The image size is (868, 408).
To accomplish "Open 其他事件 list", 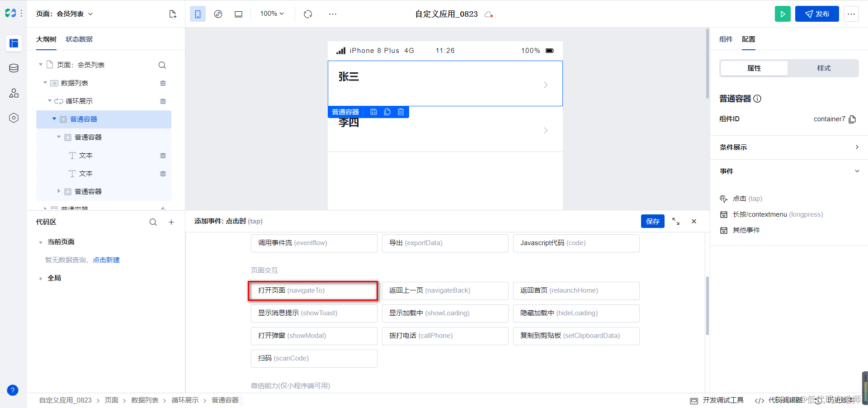I will 741,230.
